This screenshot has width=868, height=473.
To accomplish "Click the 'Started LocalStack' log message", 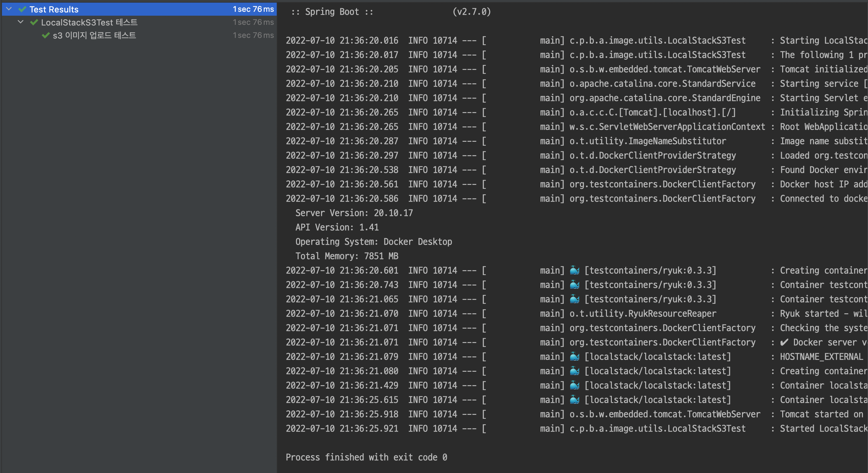I will pos(824,429).
